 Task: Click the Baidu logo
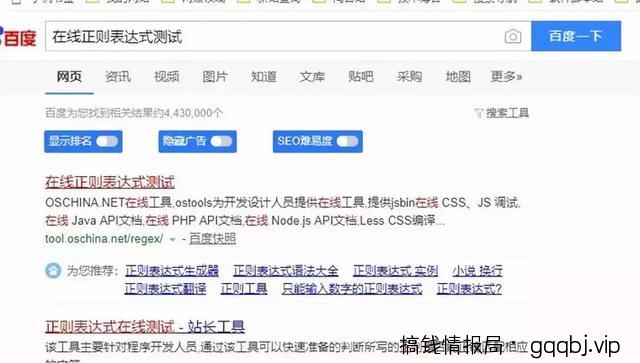pyautogui.click(x=18, y=38)
